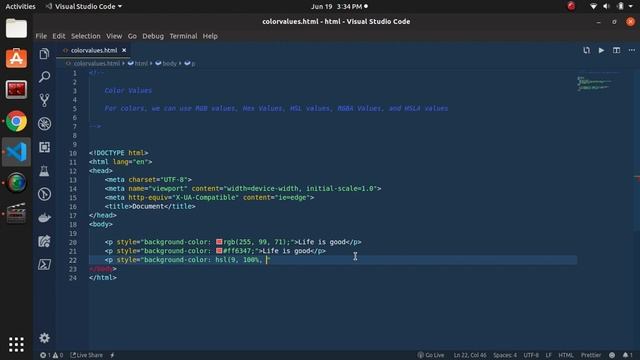The height and width of the screenshot is (360, 640).
Task: Open the Help menu
Action: (210, 36)
